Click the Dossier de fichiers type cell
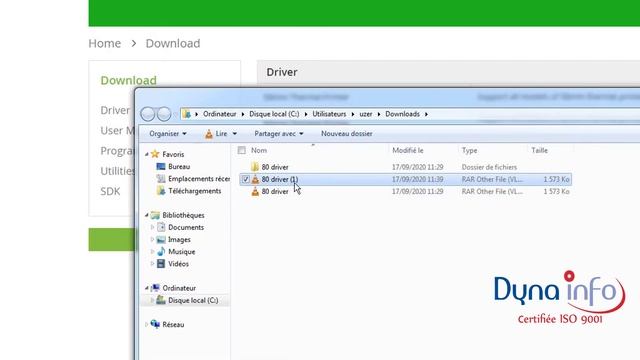 [x=489, y=167]
